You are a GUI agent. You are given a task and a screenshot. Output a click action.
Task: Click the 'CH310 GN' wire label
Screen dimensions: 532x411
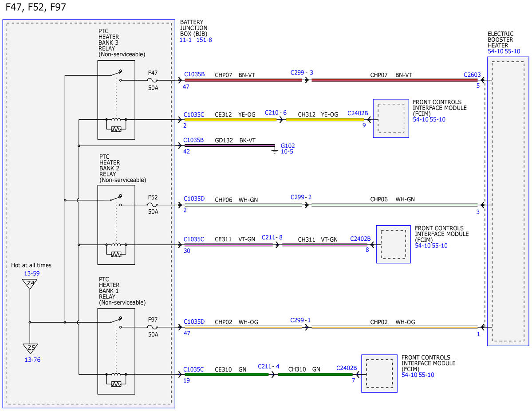304,370
